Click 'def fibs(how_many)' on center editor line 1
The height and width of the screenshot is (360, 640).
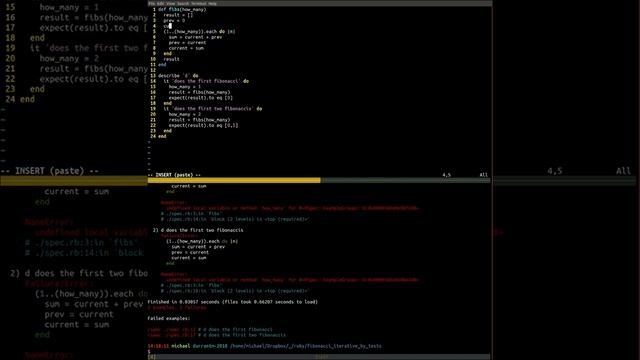coord(182,9)
